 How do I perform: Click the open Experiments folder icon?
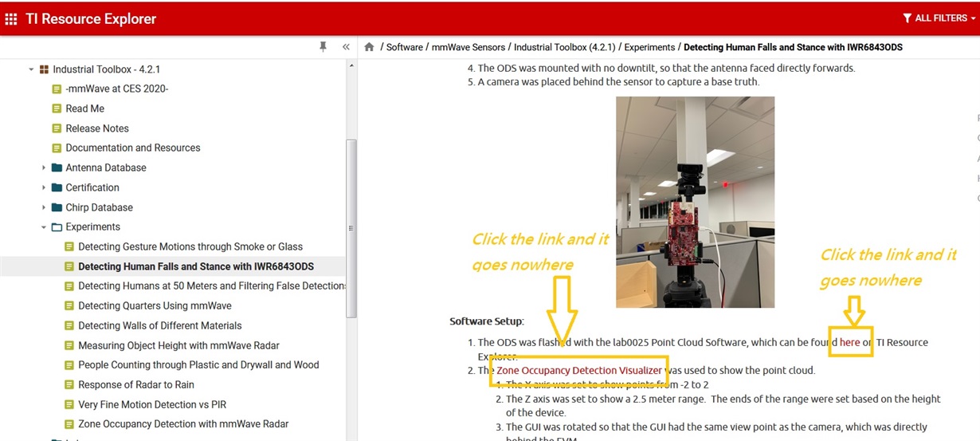click(x=57, y=226)
